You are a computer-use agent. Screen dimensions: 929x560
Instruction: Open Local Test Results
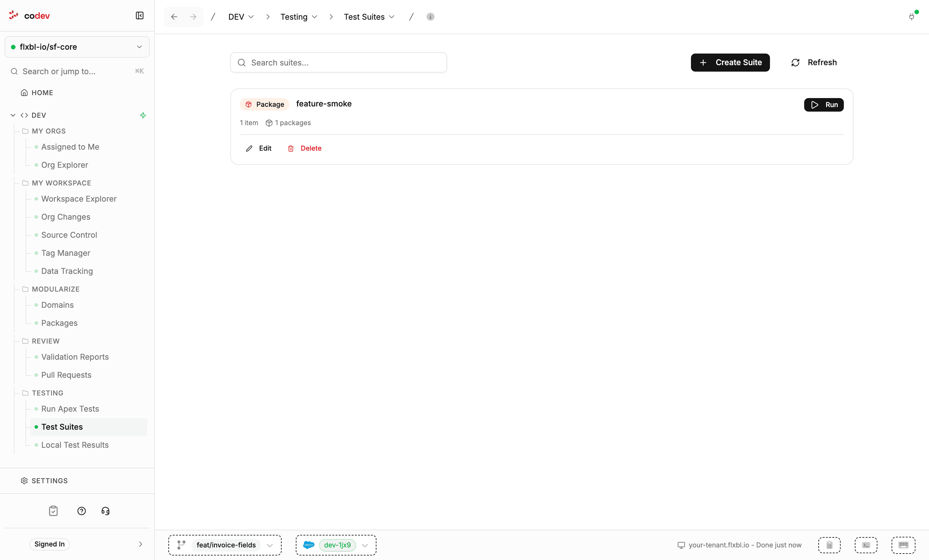tap(75, 445)
